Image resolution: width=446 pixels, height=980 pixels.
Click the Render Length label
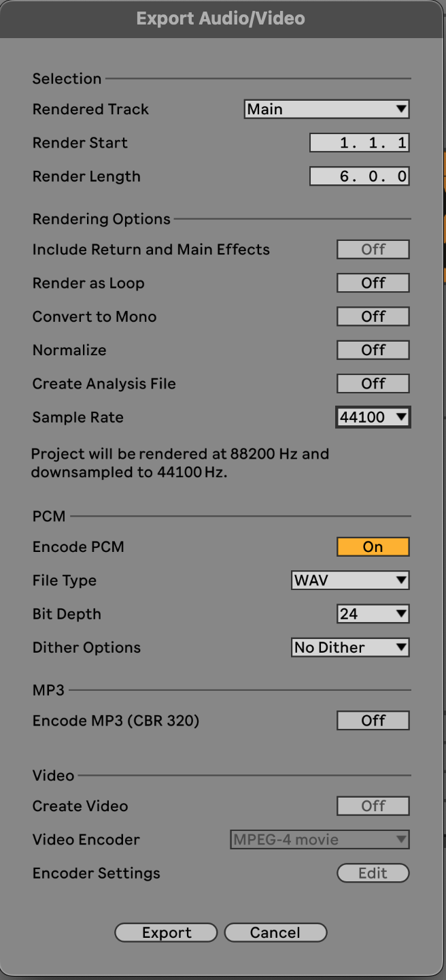86,177
